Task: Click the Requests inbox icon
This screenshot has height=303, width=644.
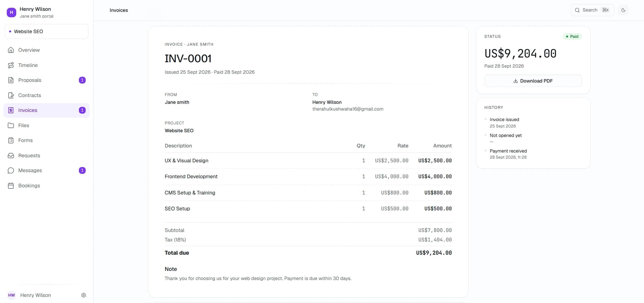Action: tap(11, 156)
